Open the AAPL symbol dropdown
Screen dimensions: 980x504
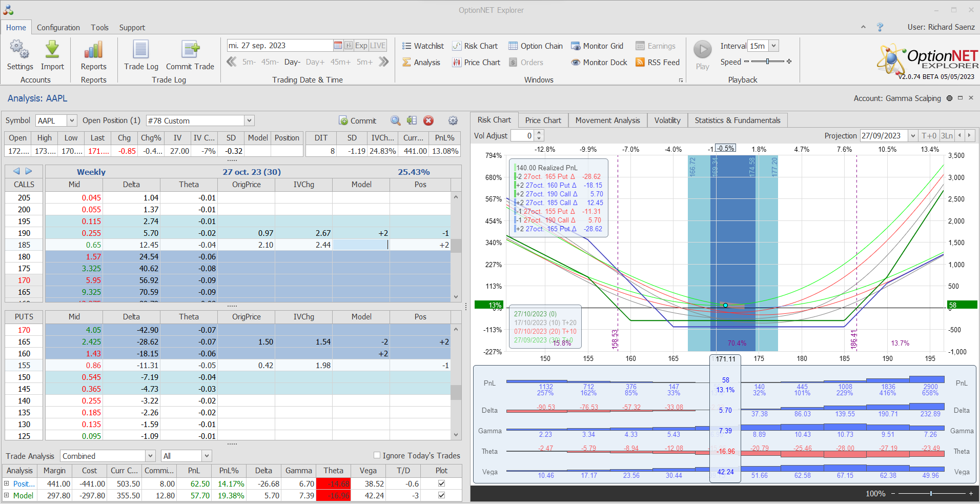(x=72, y=120)
